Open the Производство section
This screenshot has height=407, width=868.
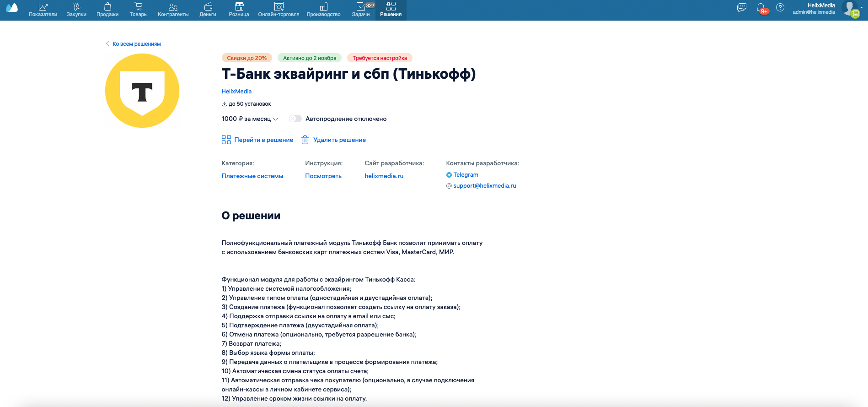tap(324, 10)
